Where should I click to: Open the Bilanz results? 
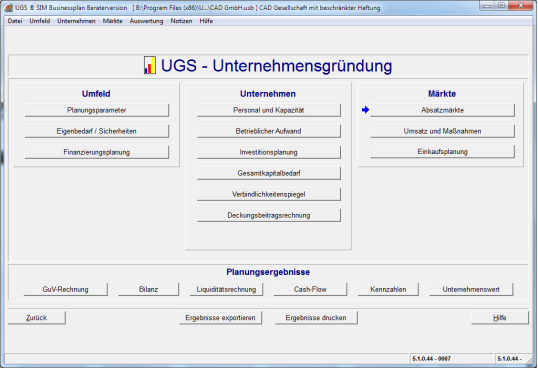point(149,289)
